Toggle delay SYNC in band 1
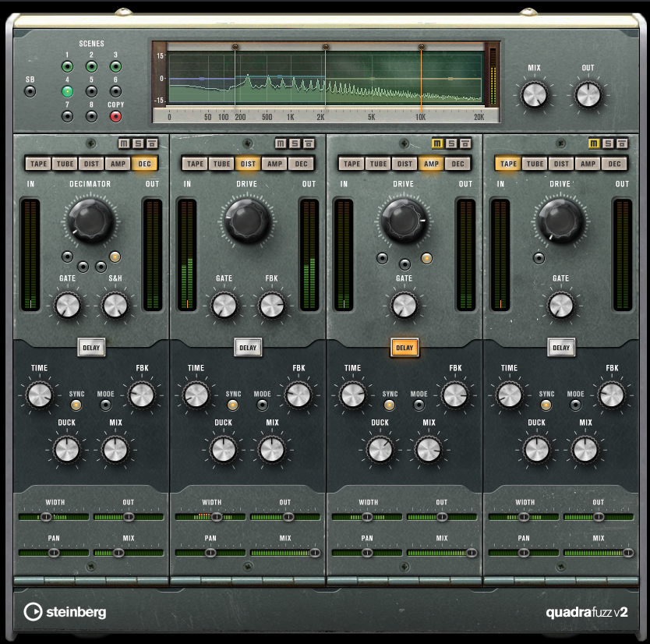The height and width of the screenshot is (644, 650). 76,405
